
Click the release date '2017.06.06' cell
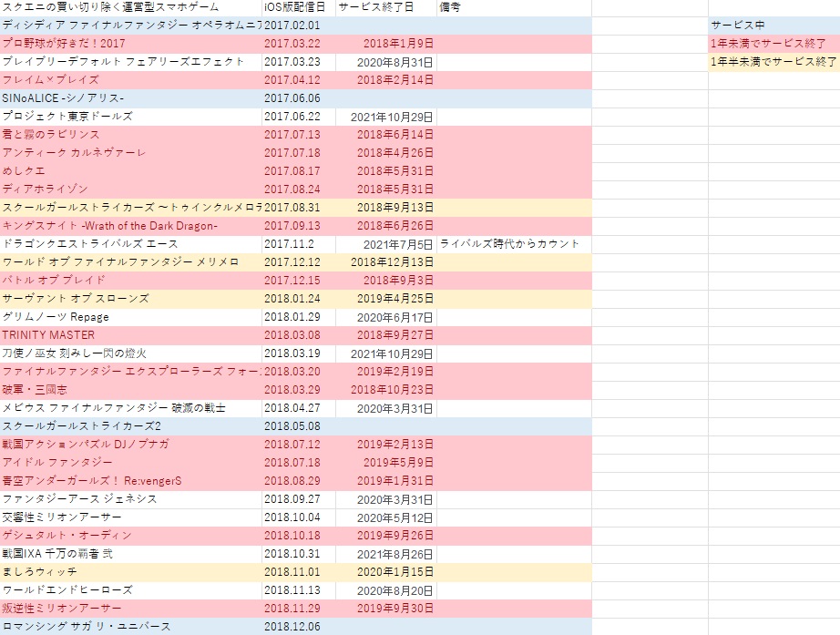click(x=299, y=98)
